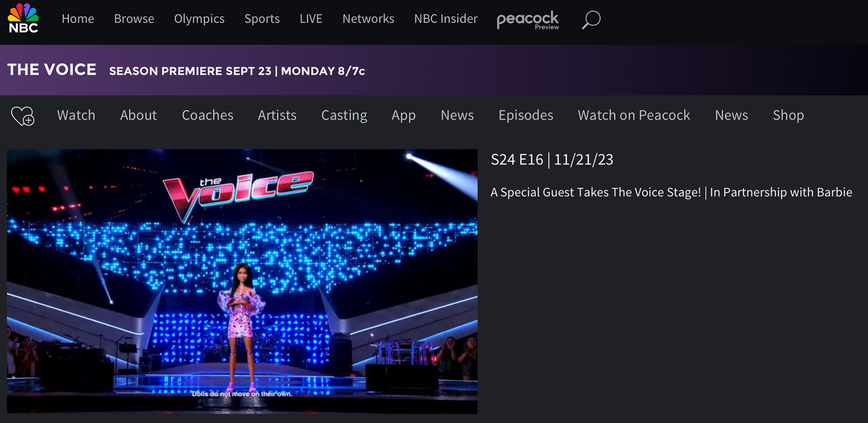Open the search magnifier icon
The width and height of the screenshot is (868, 423).
pyautogui.click(x=591, y=19)
